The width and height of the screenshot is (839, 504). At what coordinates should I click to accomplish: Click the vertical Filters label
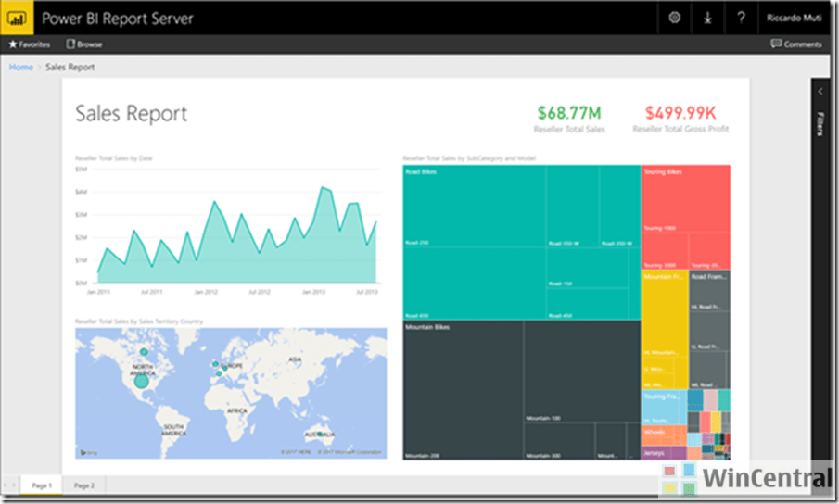820,123
